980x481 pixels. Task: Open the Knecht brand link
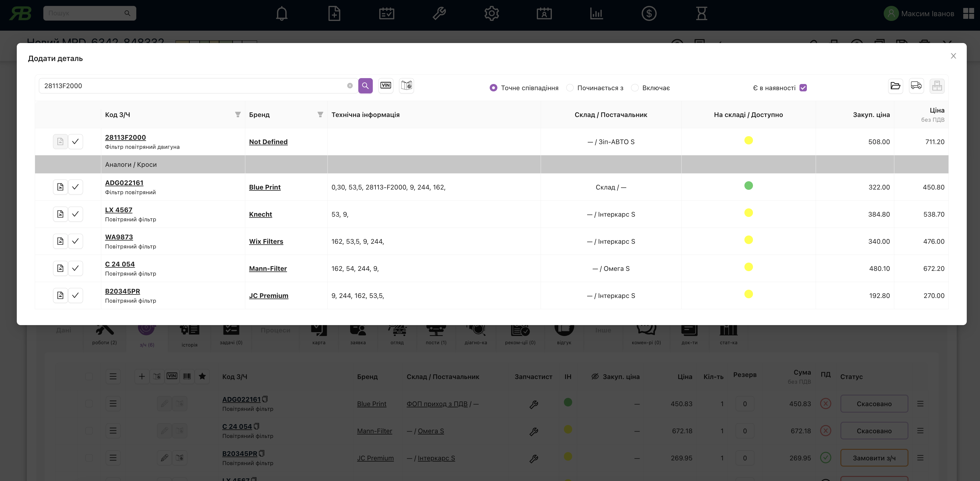261,214
